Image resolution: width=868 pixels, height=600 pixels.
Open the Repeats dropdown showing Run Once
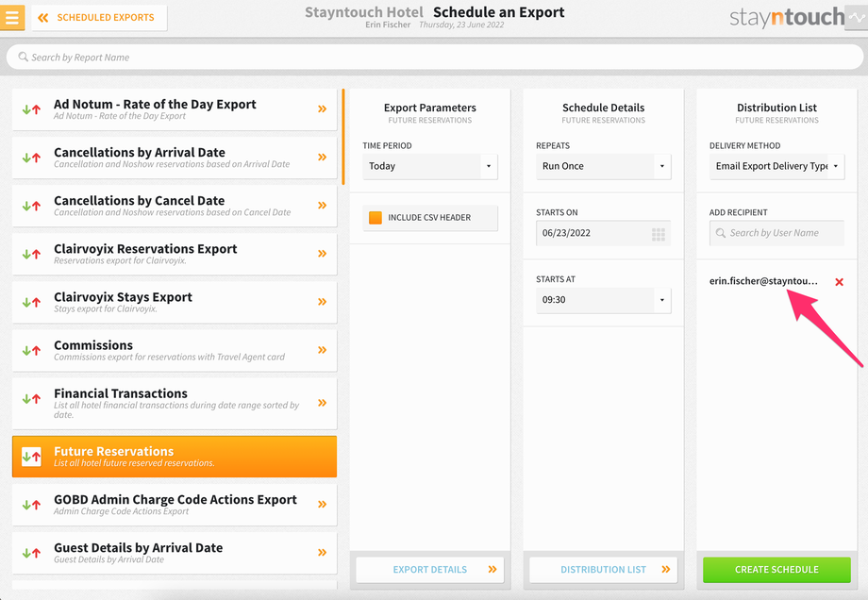click(x=604, y=166)
